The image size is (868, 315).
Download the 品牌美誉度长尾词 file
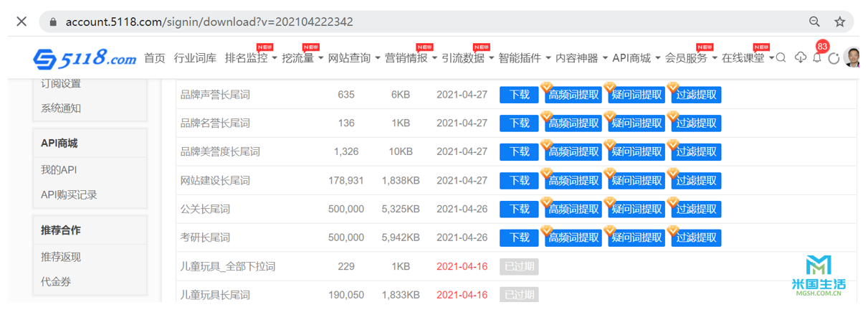519,152
